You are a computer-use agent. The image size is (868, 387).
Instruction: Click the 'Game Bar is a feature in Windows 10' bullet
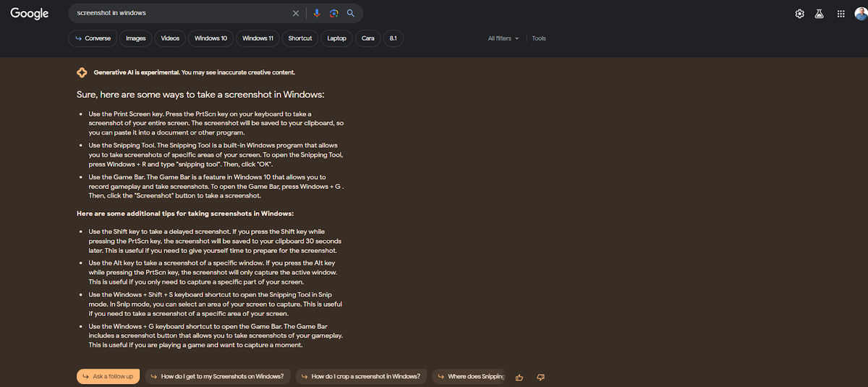(216, 187)
